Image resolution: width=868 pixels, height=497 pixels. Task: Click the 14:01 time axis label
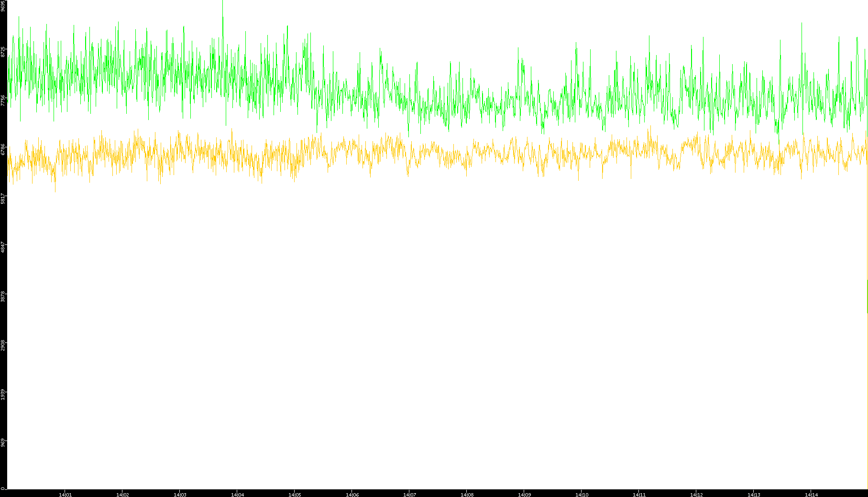click(65, 495)
